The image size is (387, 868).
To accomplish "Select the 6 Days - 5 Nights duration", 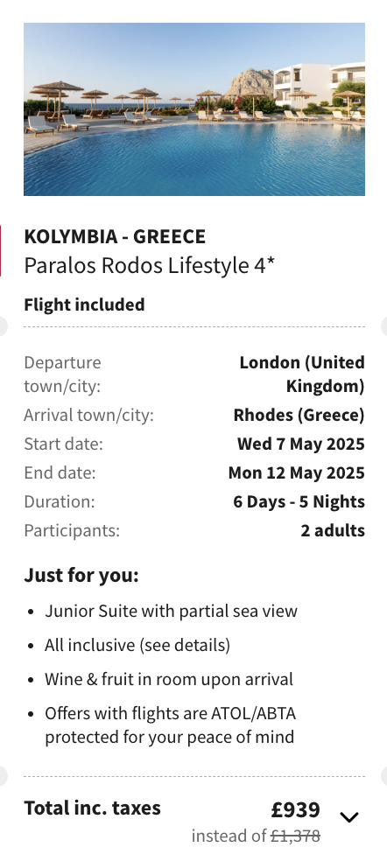I will (x=299, y=501).
